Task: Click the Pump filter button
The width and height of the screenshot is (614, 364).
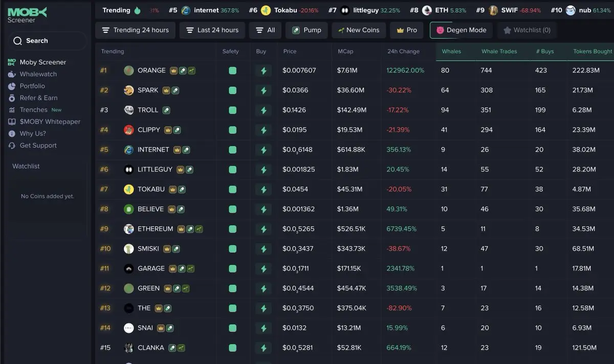Action: [x=306, y=30]
